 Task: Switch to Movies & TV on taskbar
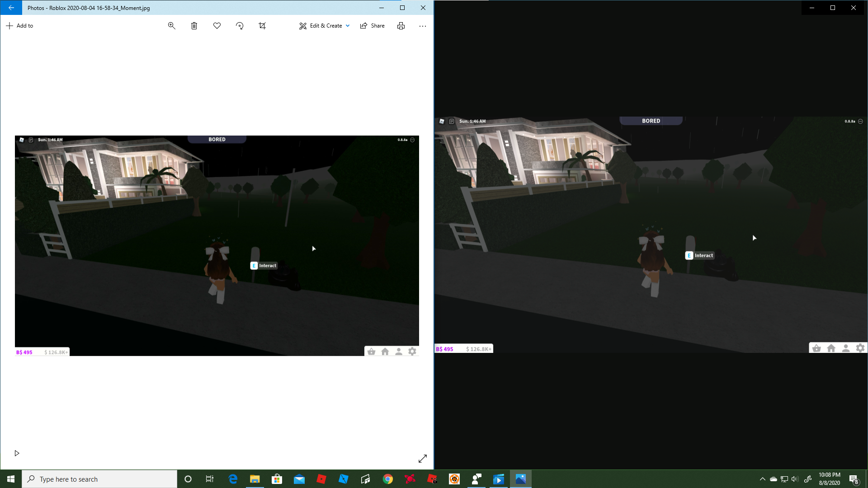point(499,479)
